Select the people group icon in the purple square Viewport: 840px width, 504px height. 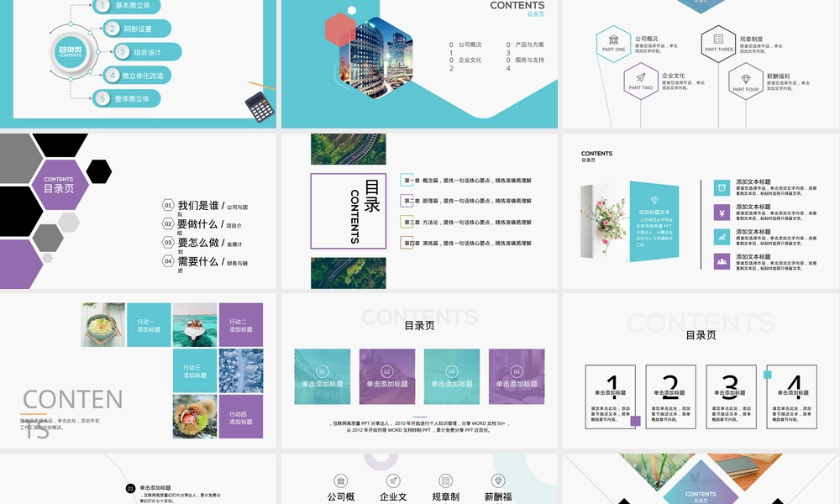point(722,261)
